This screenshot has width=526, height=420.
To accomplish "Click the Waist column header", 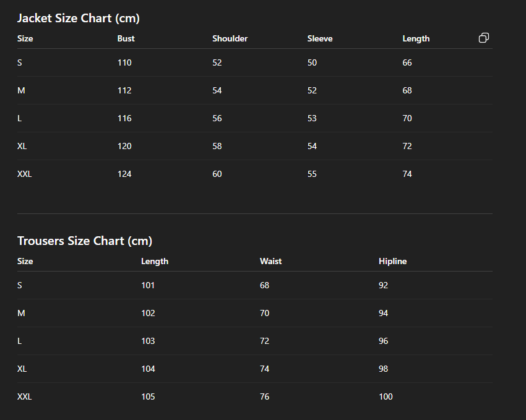I will pos(270,261).
